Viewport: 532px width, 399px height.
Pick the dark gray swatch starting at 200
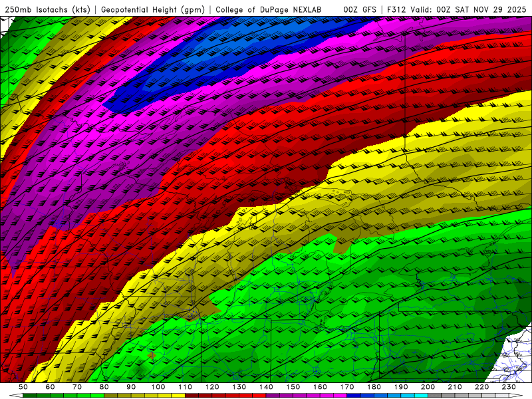click(x=434, y=395)
